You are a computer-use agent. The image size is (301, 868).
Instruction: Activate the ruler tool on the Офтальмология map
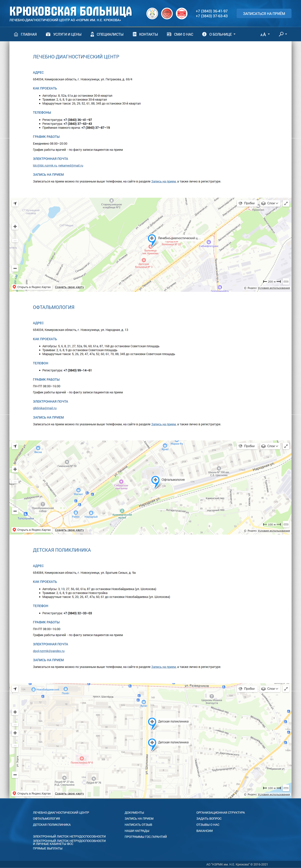[x=286, y=524]
